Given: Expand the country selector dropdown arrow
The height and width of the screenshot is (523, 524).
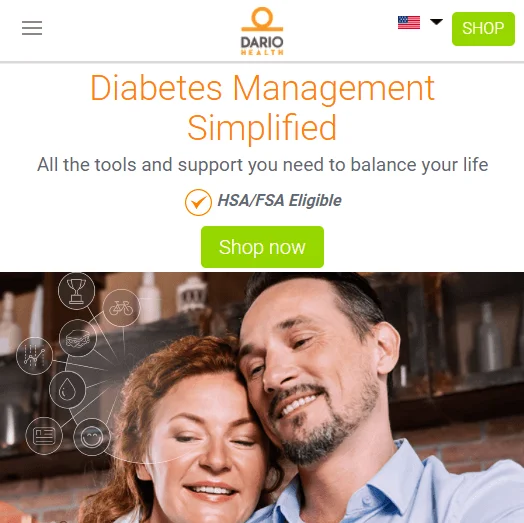Looking at the screenshot, I should (x=436, y=22).
